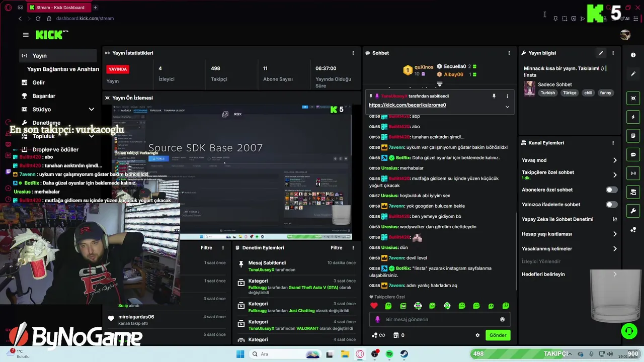Click the points infinity icon below chat input
644x362 pixels.
click(378, 335)
